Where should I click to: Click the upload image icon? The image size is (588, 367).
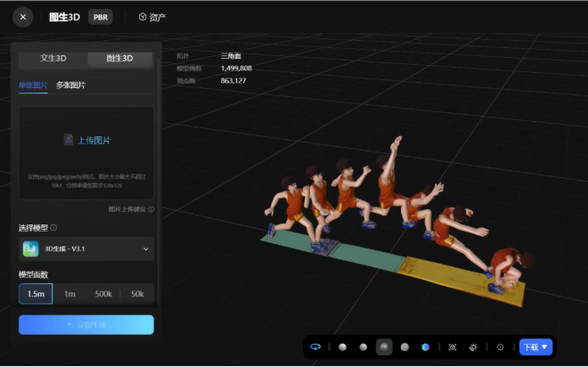coord(69,140)
